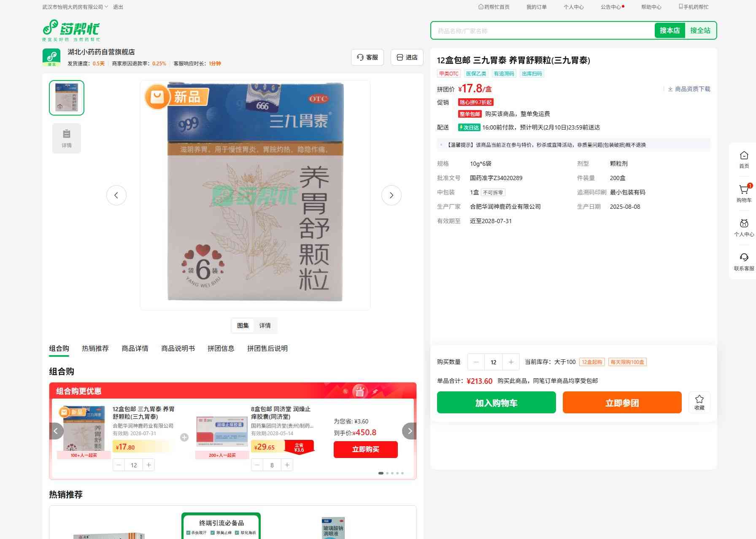The width and height of the screenshot is (756, 539).
Task: Click the green 加入购物车 button
Action: click(496, 403)
